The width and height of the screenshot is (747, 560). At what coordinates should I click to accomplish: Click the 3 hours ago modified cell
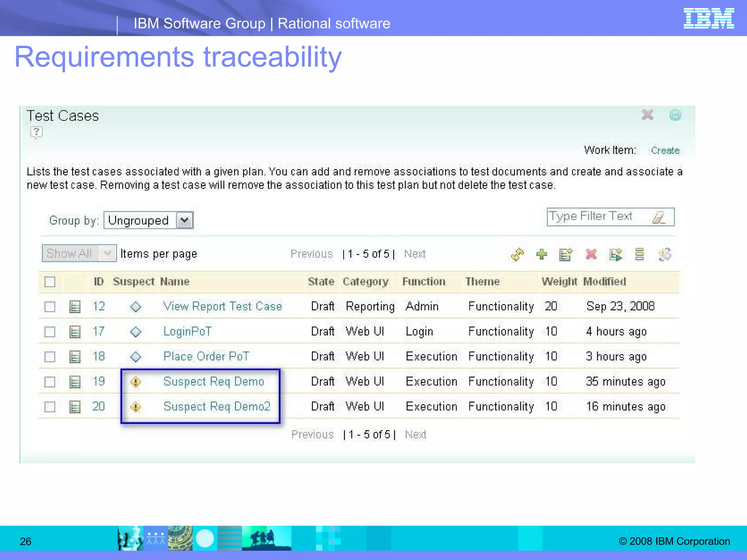click(x=616, y=357)
